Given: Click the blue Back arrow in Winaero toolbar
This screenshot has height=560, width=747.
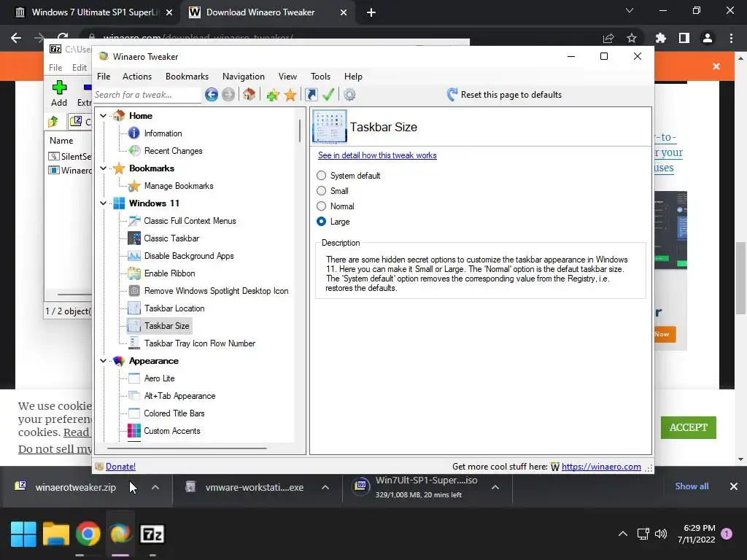Looking at the screenshot, I should coord(212,95).
